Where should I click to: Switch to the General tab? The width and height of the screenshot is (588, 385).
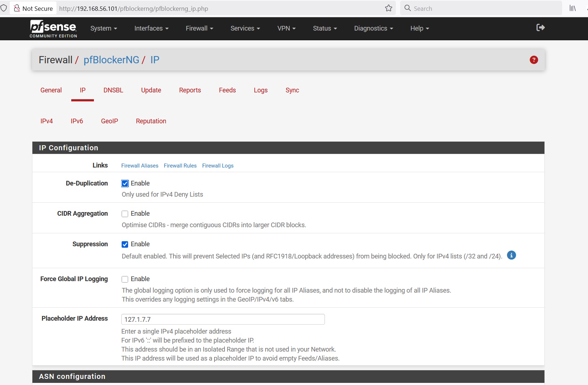coord(51,90)
